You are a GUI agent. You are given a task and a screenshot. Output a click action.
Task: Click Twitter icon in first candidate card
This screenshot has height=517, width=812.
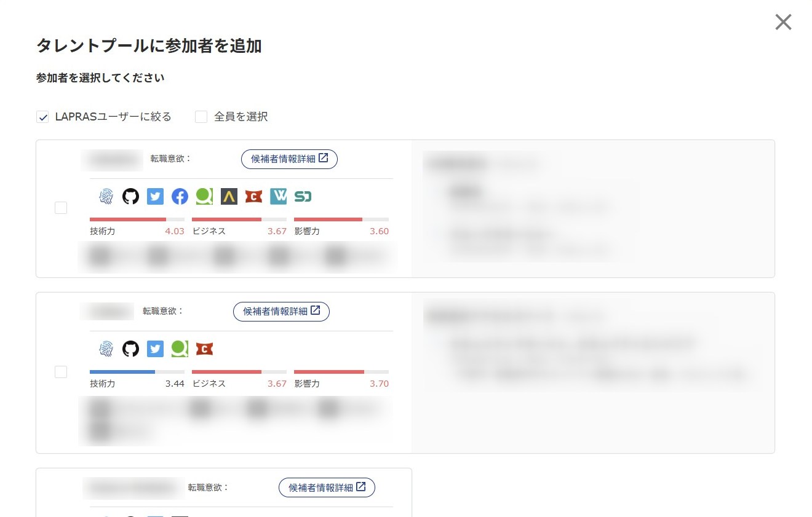click(x=155, y=197)
